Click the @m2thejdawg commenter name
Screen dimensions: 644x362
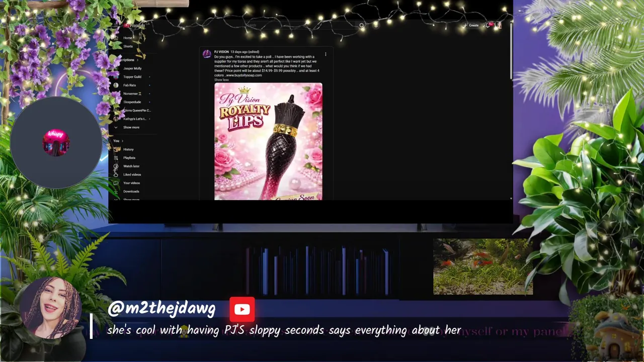click(162, 309)
